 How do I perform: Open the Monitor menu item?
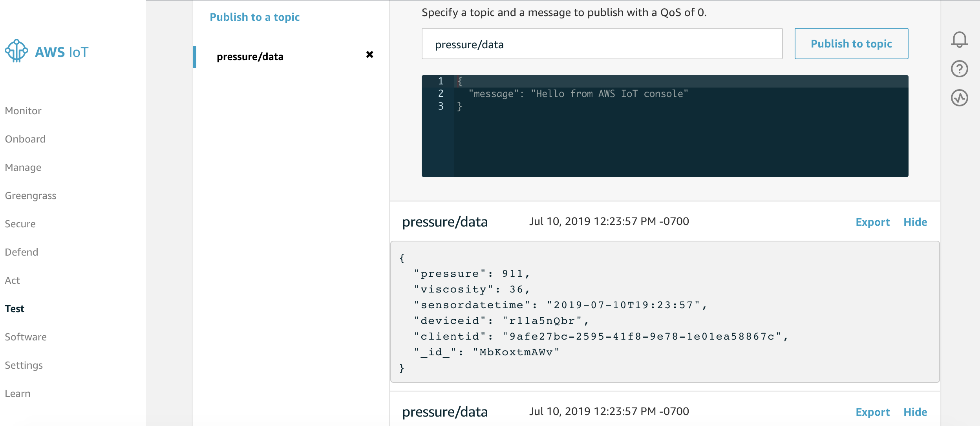pos(23,111)
